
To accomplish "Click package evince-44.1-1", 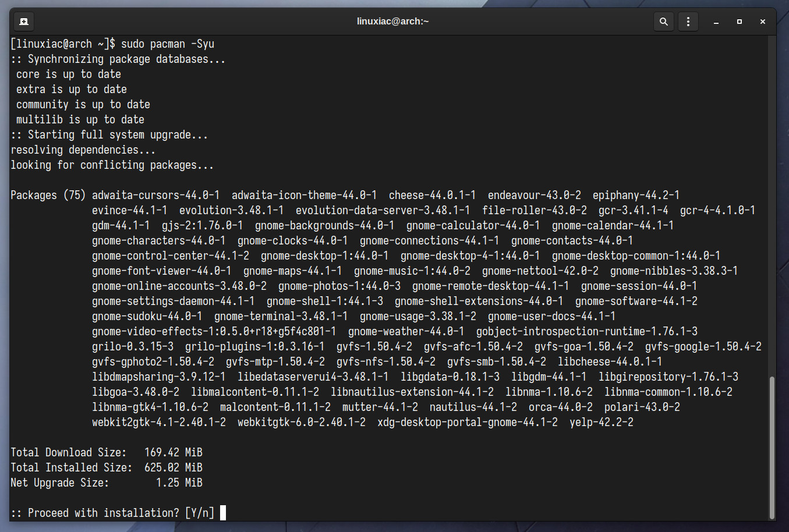I will click(130, 211).
